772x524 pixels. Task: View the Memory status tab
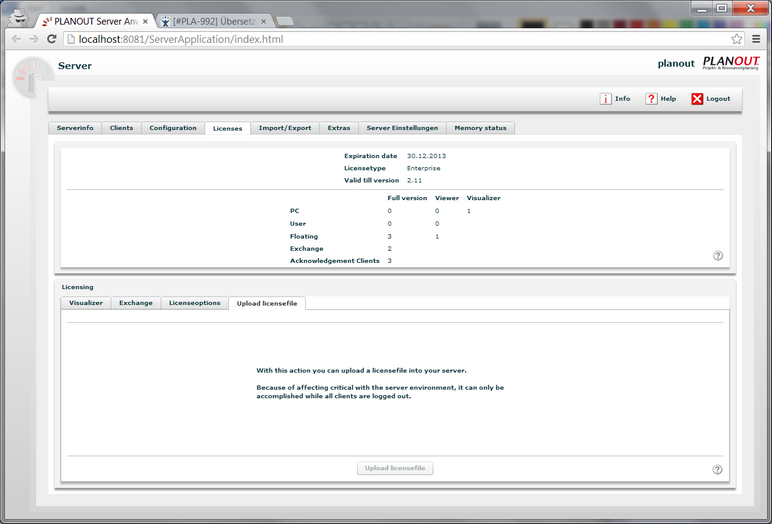tap(481, 128)
